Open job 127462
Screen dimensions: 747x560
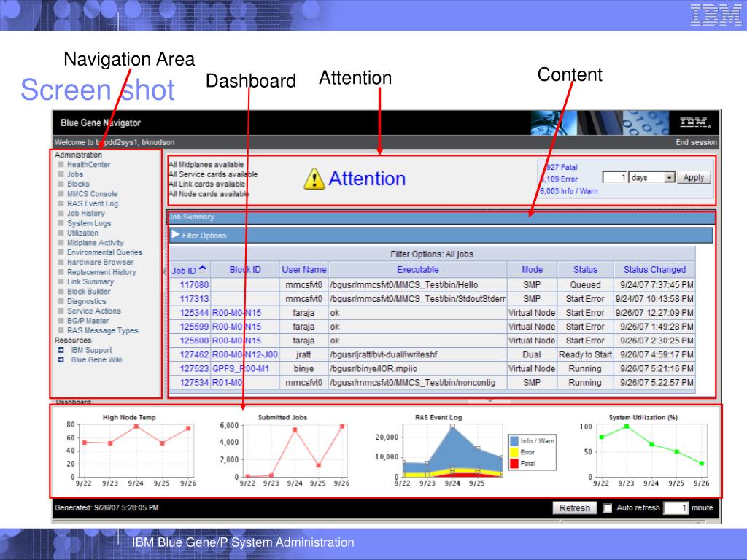(x=194, y=355)
